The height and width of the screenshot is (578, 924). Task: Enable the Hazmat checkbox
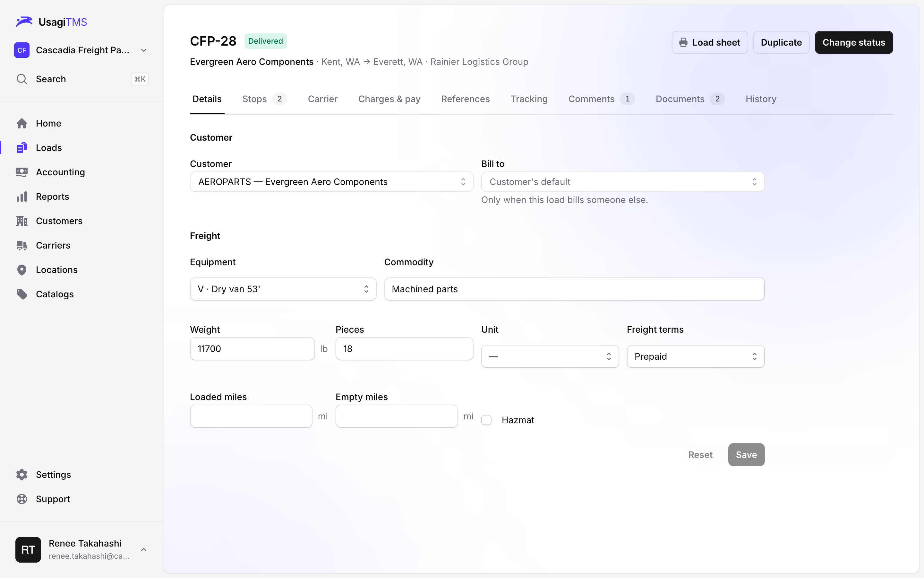[x=486, y=420]
